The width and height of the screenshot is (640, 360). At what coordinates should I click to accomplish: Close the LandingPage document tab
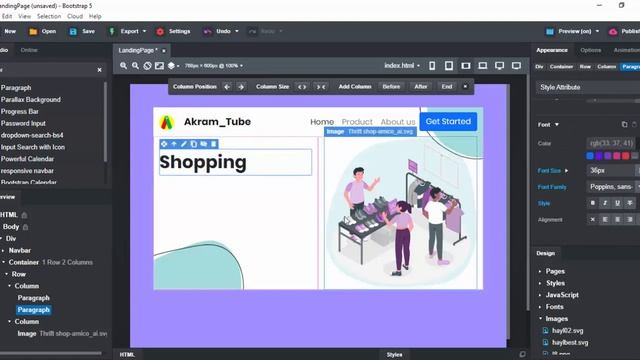pos(164,51)
